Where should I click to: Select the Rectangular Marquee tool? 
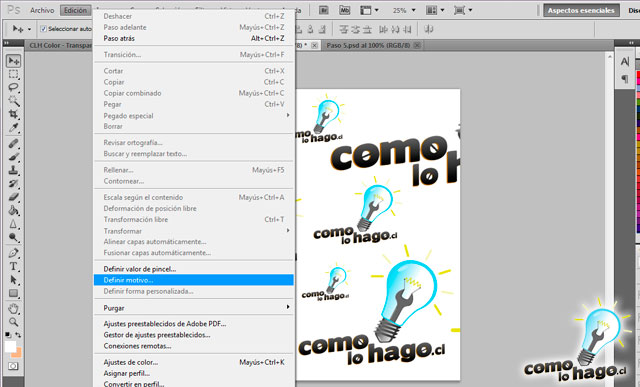[13, 74]
